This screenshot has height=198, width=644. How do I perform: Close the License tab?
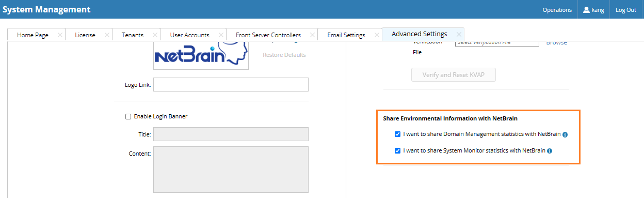point(107,35)
